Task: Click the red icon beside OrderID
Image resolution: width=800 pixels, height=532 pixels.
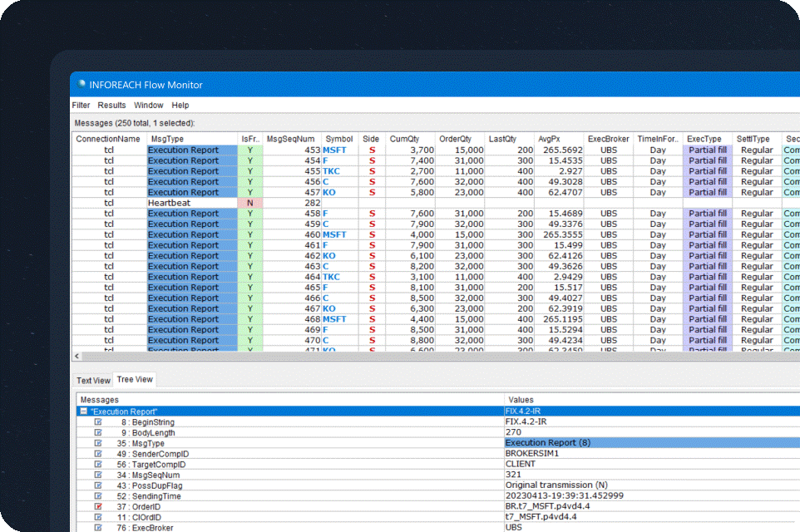Action: click(98, 506)
